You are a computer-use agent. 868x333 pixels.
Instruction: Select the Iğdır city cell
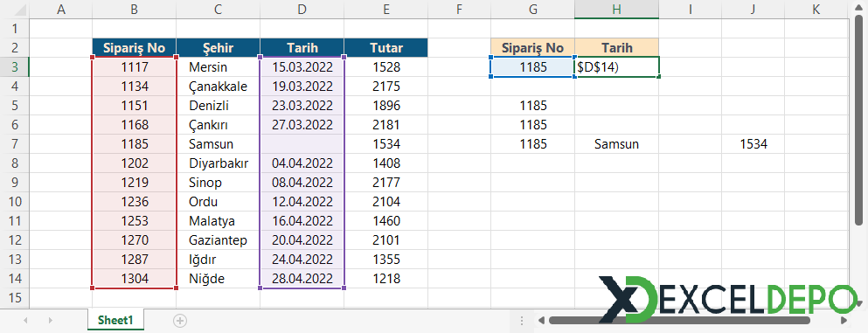[219, 260]
